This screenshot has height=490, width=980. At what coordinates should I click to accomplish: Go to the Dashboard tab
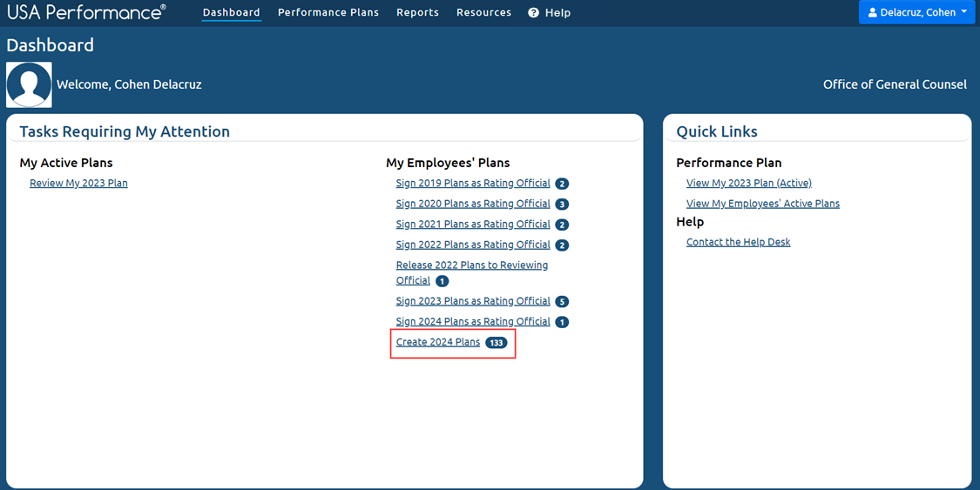[x=231, y=12]
